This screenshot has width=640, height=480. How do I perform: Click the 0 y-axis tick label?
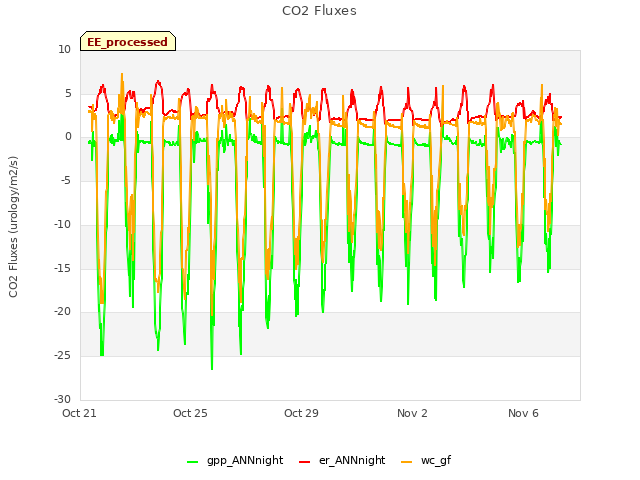tap(68, 137)
